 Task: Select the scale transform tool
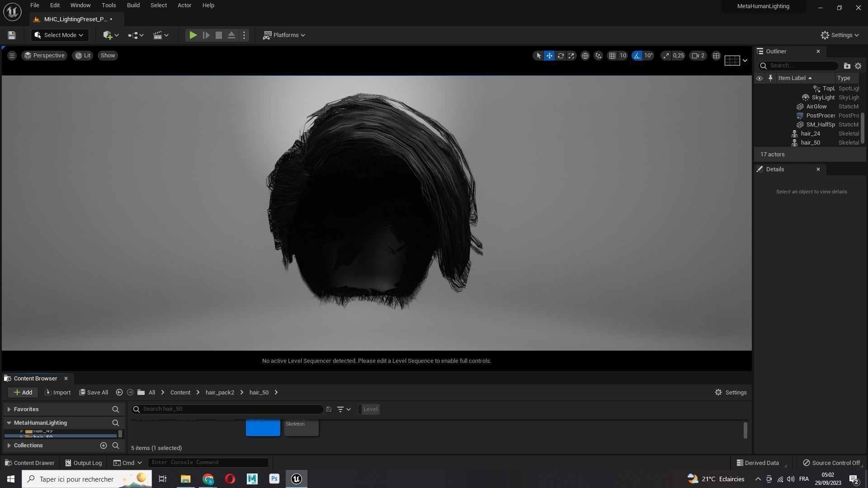tap(571, 56)
